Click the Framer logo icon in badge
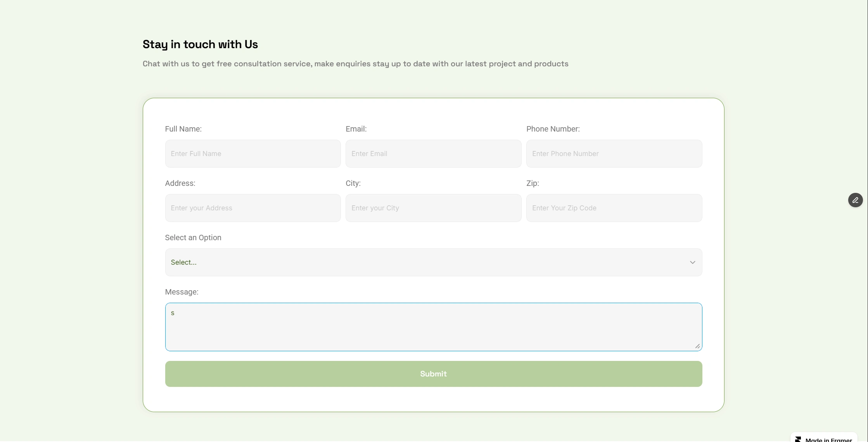 798,439
